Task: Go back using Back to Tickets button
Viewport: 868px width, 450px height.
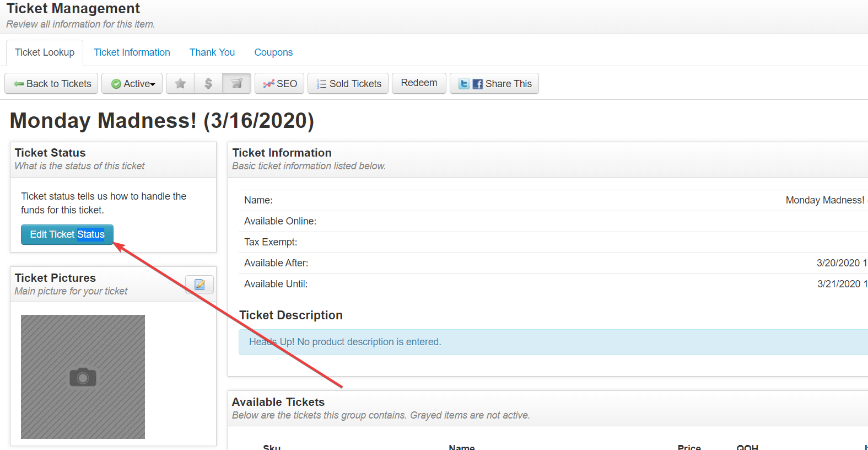Action: (52, 84)
